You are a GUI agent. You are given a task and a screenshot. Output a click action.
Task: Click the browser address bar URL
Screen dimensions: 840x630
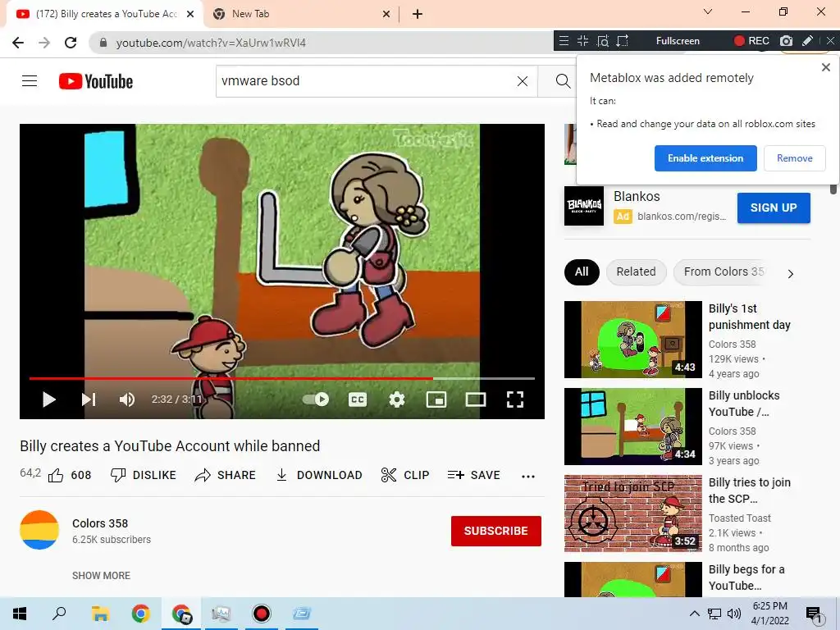211,43
